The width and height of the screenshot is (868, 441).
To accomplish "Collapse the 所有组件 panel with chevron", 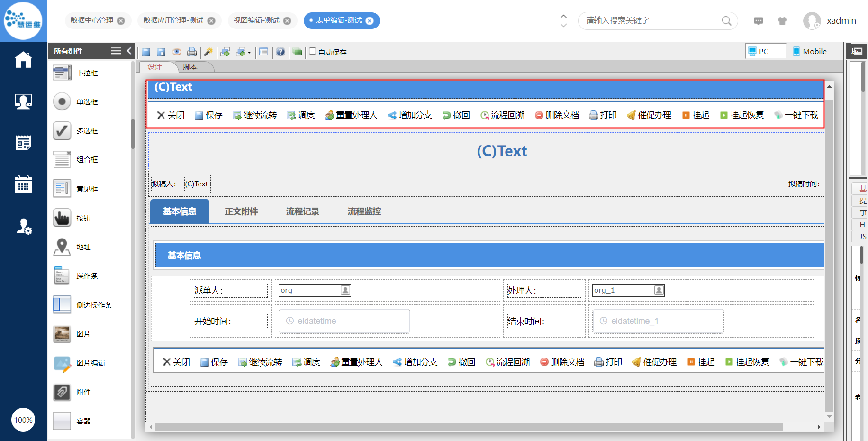I will tap(129, 51).
